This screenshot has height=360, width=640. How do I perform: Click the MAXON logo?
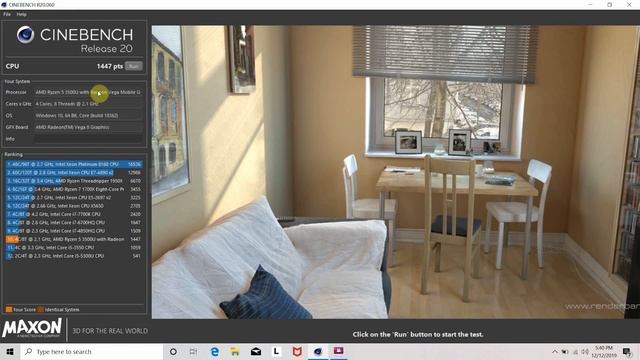(32, 328)
